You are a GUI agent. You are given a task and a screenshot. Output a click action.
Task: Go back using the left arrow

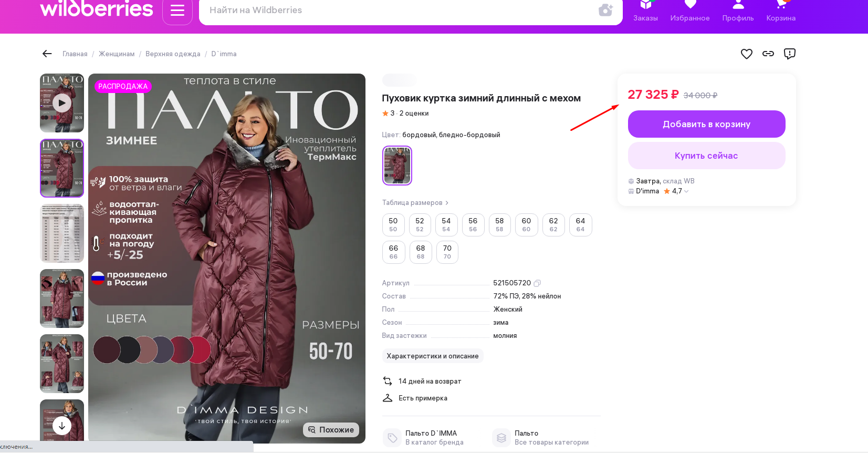coord(47,54)
